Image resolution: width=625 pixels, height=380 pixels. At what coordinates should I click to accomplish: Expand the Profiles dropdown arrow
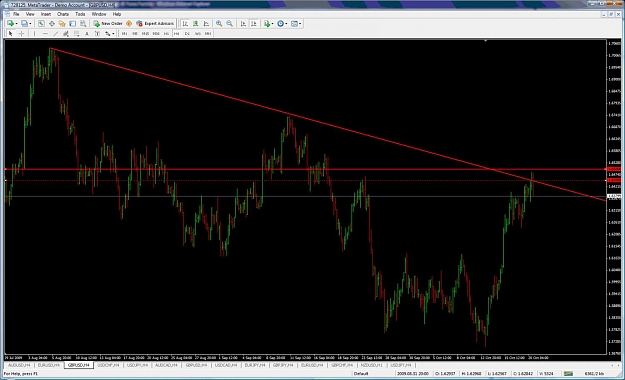[x=30, y=24]
